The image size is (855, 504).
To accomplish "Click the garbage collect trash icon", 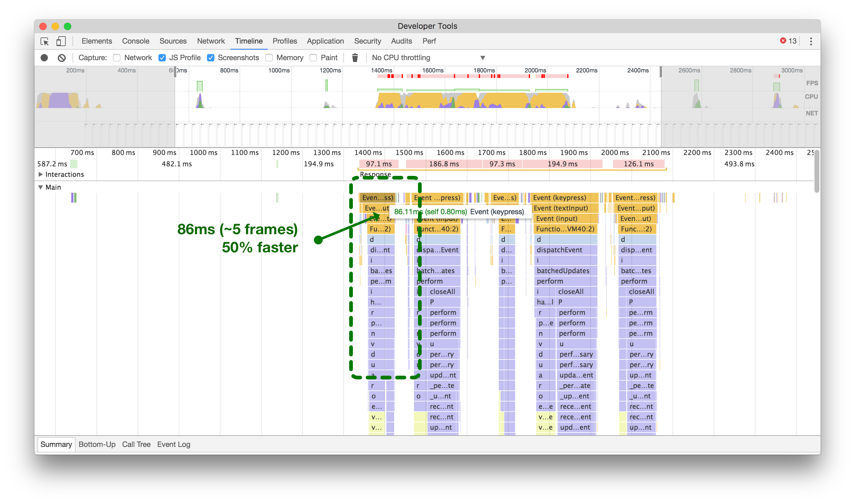I will tap(355, 58).
